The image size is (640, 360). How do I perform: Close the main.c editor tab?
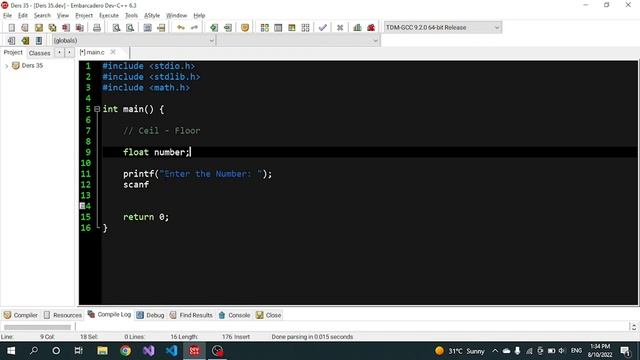click(x=113, y=52)
